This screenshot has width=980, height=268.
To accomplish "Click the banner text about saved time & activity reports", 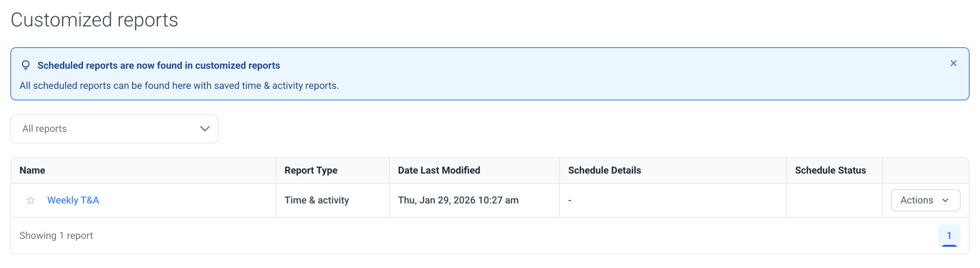I will tap(179, 86).
